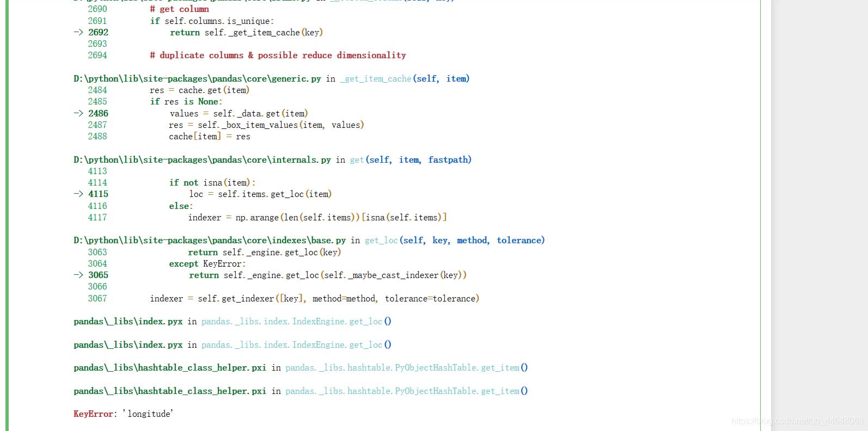The width and height of the screenshot is (868, 431).
Task: Click the indexes\base.py file path
Action: click(210, 241)
